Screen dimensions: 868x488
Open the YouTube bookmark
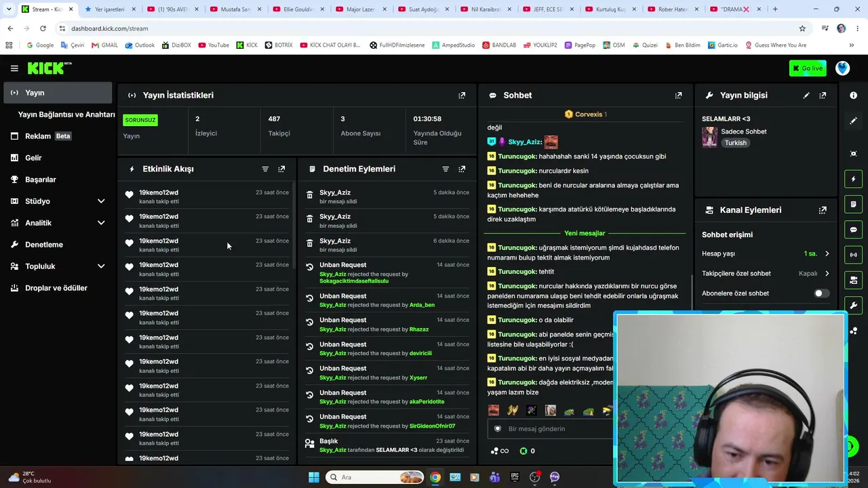coord(214,45)
